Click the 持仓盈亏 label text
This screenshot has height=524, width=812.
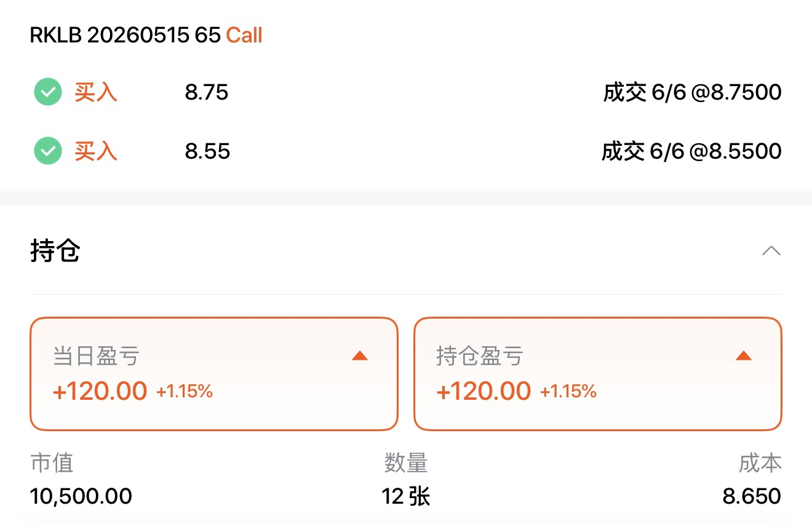[x=480, y=356]
